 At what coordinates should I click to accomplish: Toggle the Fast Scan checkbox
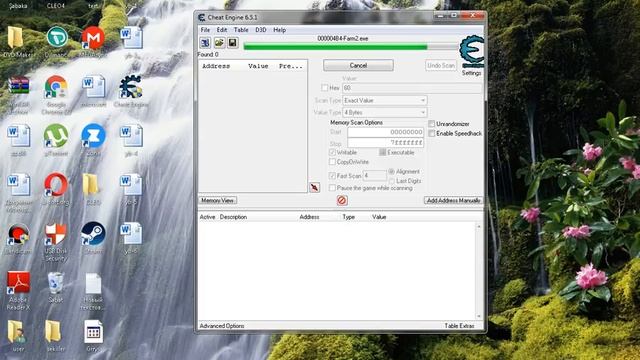[x=332, y=176]
